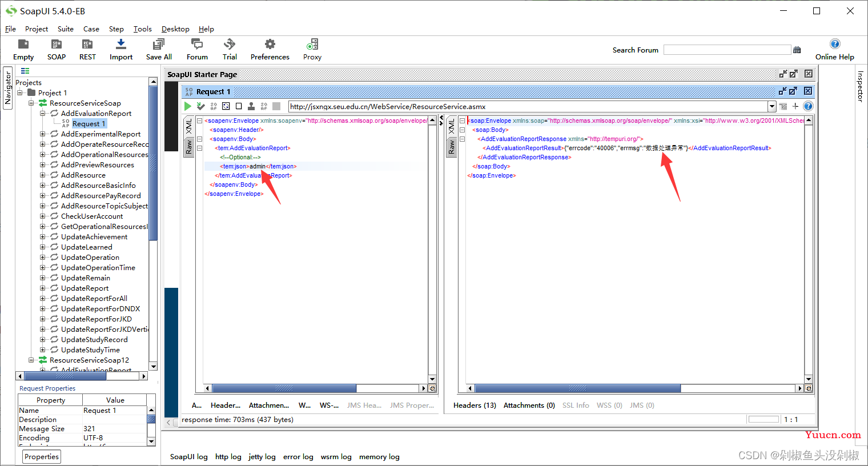Collapse the ResourceServiceSoap interface node
868x466 pixels.
[31, 103]
